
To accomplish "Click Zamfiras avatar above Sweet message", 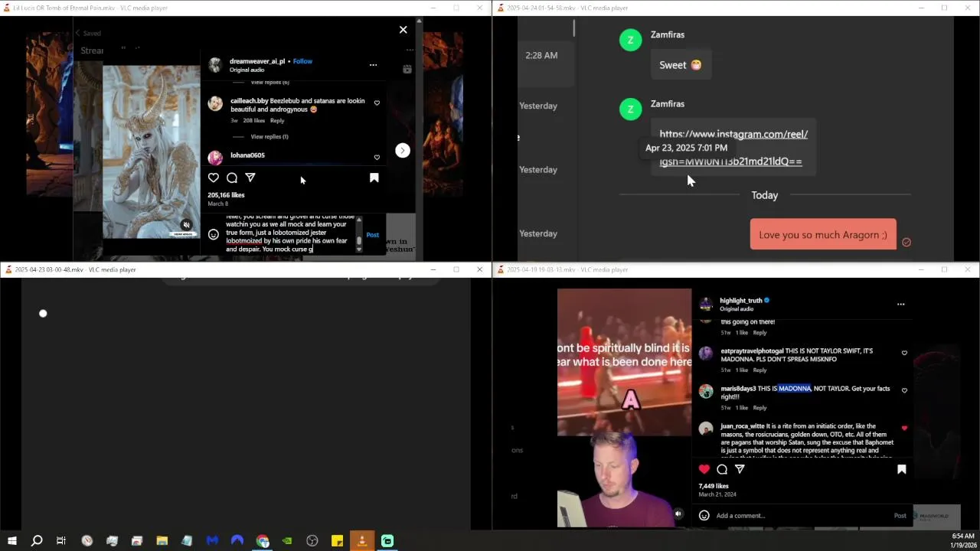I will (631, 40).
